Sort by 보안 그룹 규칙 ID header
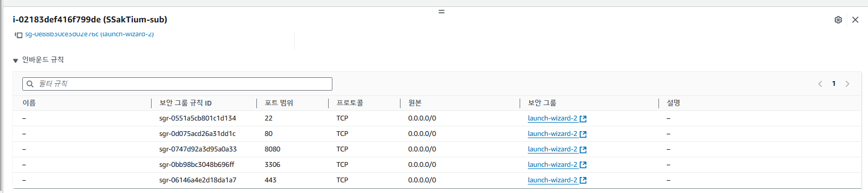This screenshot has width=868, height=193. point(186,103)
